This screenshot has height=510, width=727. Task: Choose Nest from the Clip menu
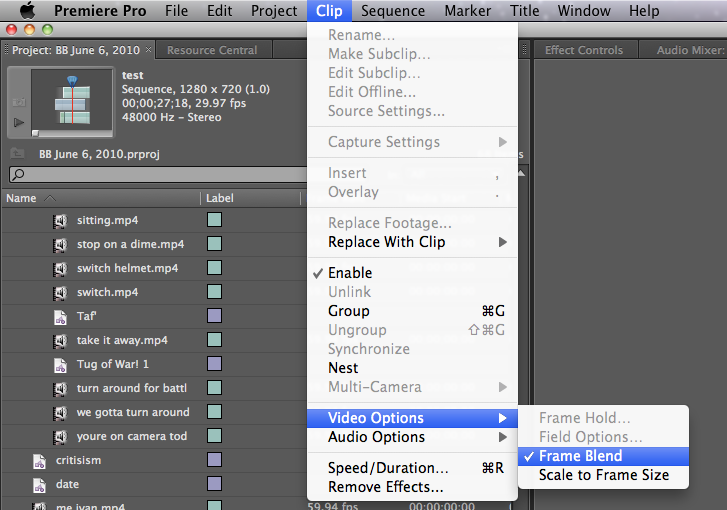(412, 368)
